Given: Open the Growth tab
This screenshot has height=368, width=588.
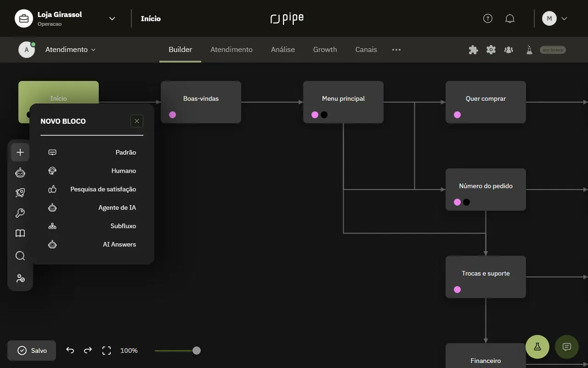Looking at the screenshot, I should pyautogui.click(x=325, y=50).
